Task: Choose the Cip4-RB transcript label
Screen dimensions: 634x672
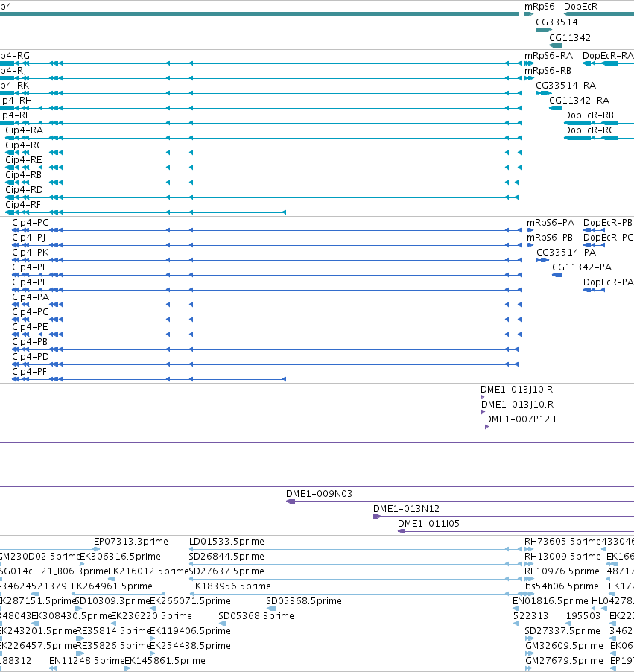Action: [x=23, y=175]
